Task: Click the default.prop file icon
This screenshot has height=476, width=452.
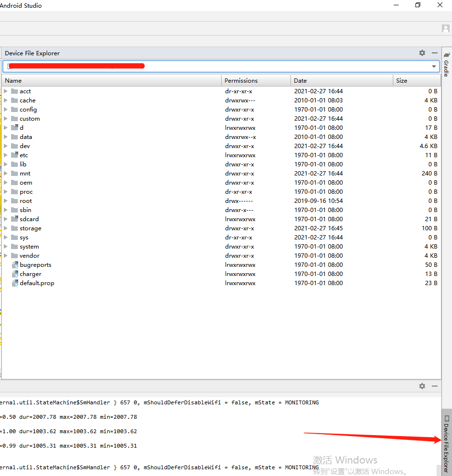Action: pyautogui.click(x=14, y=283)
